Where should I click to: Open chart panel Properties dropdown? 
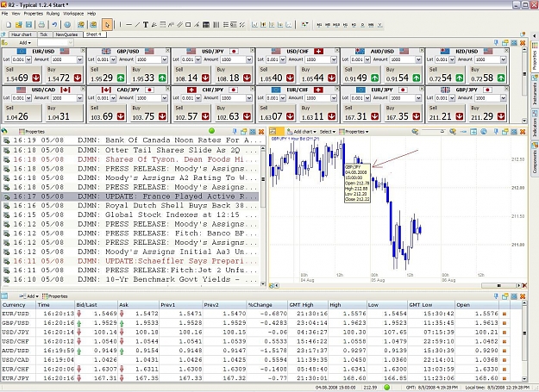coord(354,132)
